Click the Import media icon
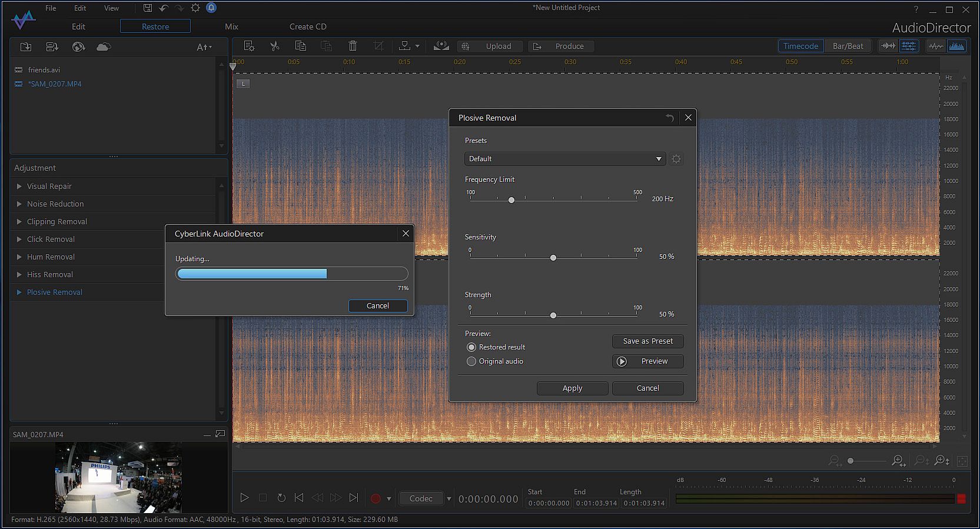The image size is (980, 529). (26, 47)
